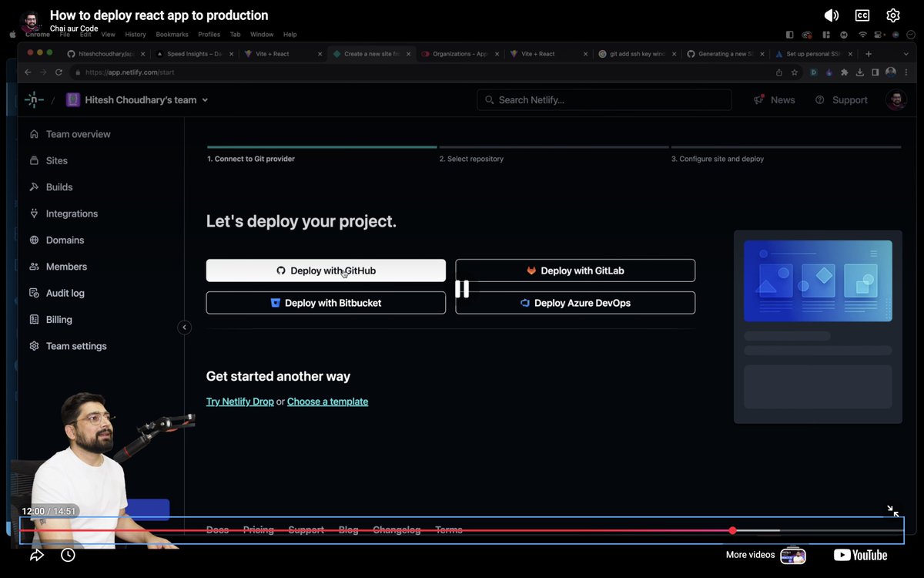This screenshot has height=578, width=924.
Task: Open the Chrome extensions puzzle icon
Action: [845, 72]
